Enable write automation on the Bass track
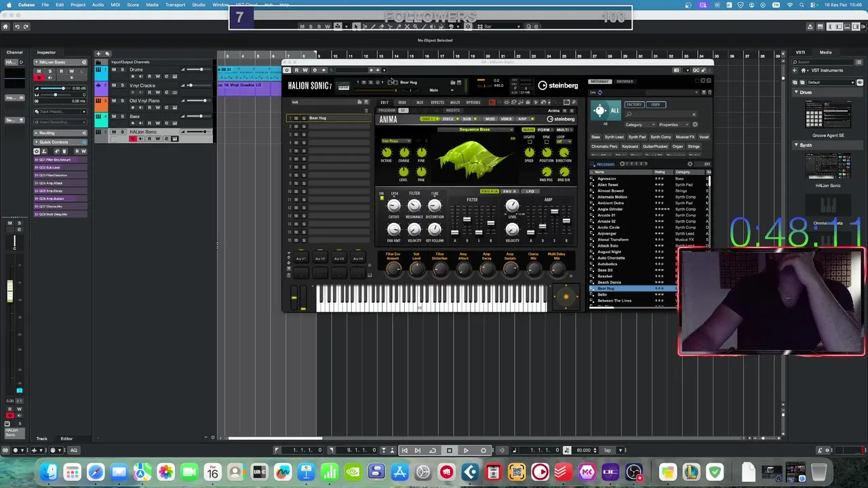Screen dimensions: 868x488 click(158, 123)
